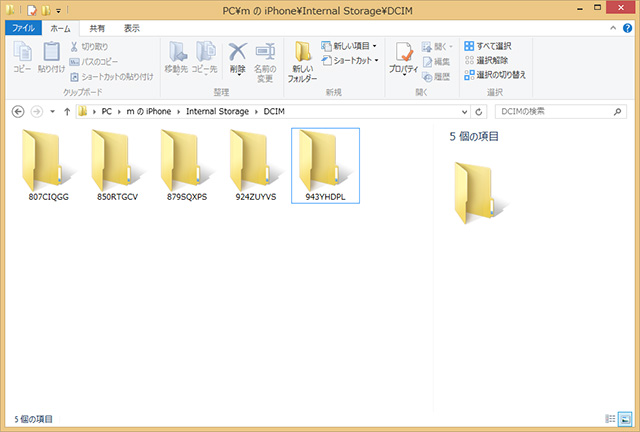This screenshot has height=432, width=640.
Task: Open the 新しい項目 (New item) dropdown
Action: click(349, 46)
